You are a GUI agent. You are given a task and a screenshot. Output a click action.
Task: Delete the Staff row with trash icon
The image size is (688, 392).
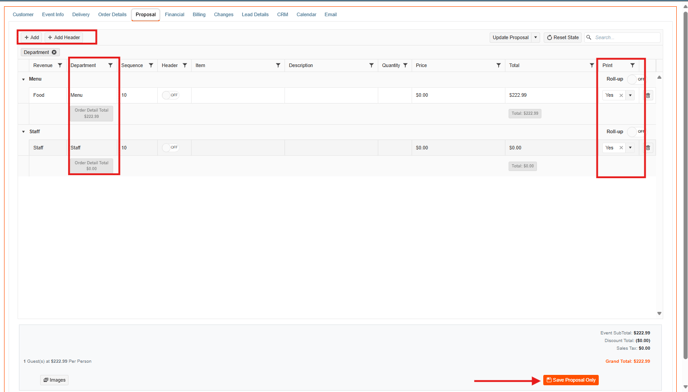648,148
